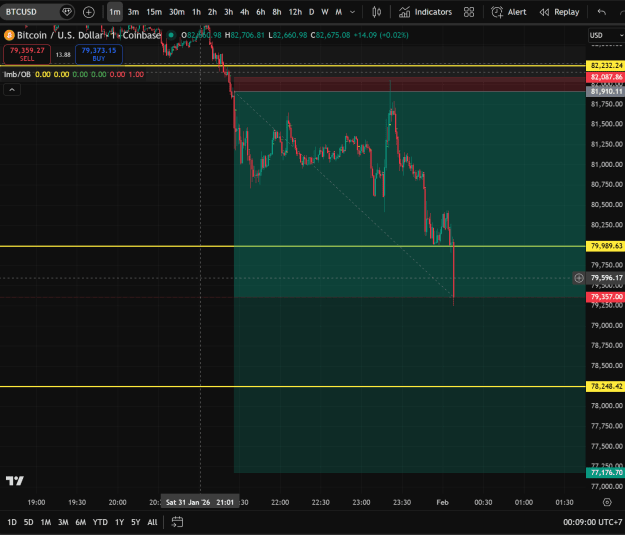625x535 pixels.
Task: Set date range to 1D
Action: pyautogui.click(x=12, y=522)
